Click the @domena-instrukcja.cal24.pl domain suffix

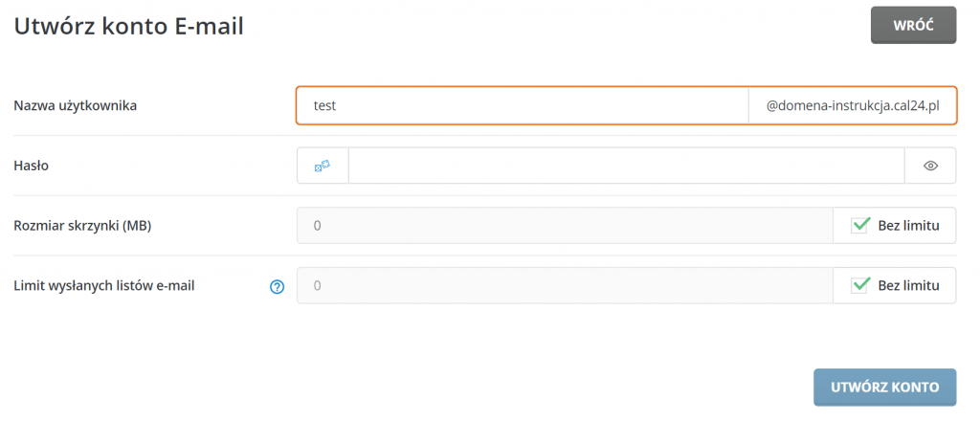[x=852, y=106]
